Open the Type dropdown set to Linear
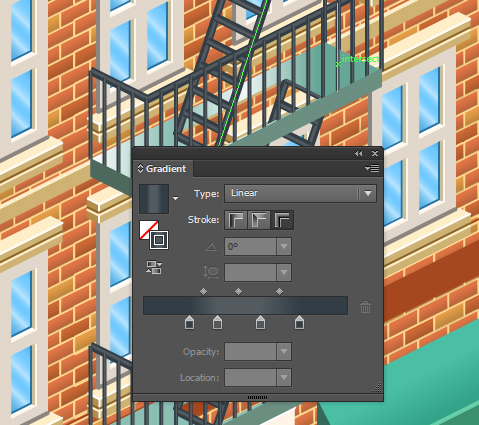The height and width of the screenshot is (425, 479). (301, 193)
